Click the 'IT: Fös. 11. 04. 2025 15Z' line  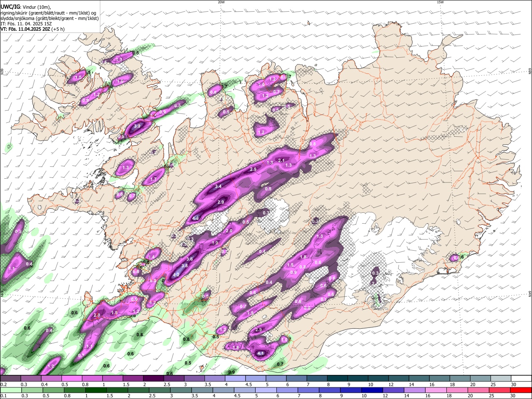coord(26,24)
